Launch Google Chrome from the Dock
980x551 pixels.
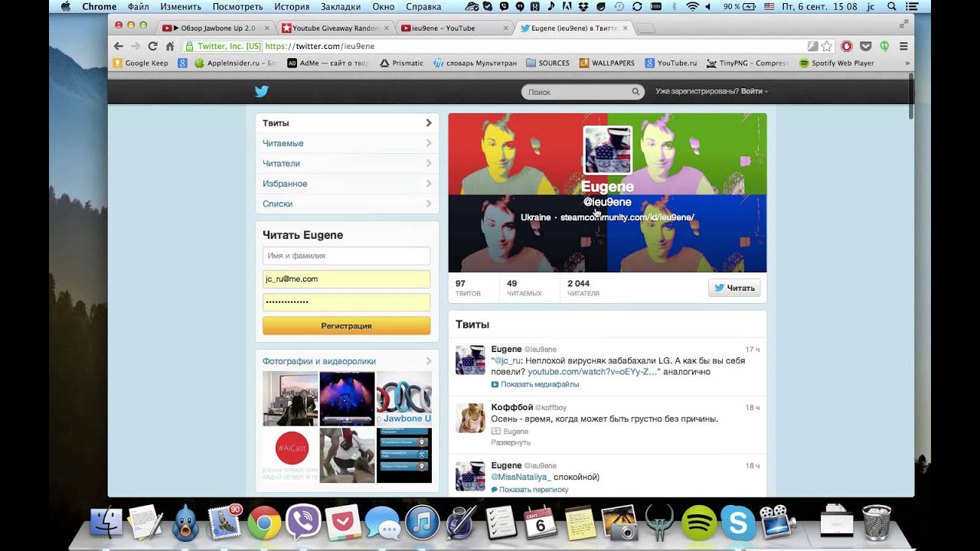pyautogui.click(x=264, y=523)
